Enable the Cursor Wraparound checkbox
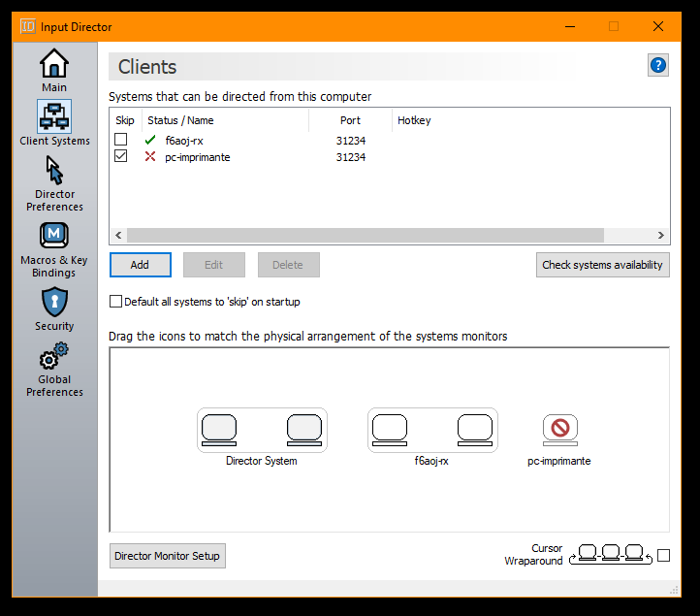Image resolution: width=700 pixels, height=616 pixels. pyautogui.click(x=664, y=555)
